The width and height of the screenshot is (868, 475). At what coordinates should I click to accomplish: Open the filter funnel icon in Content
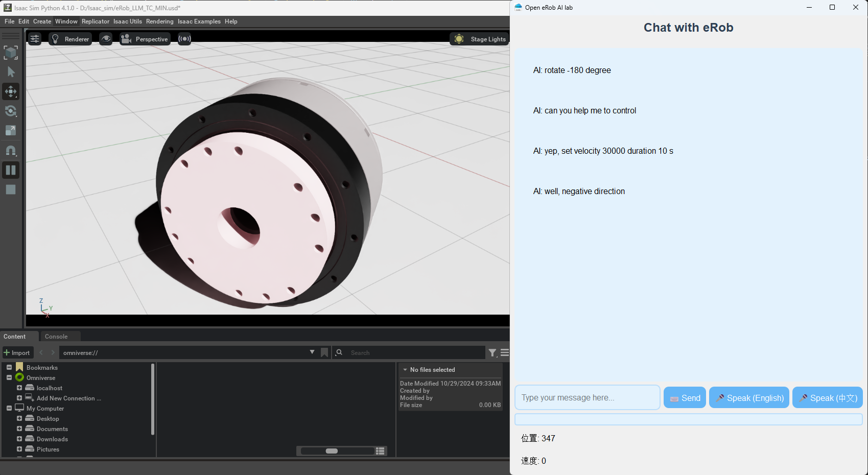(x=492, y=352)
